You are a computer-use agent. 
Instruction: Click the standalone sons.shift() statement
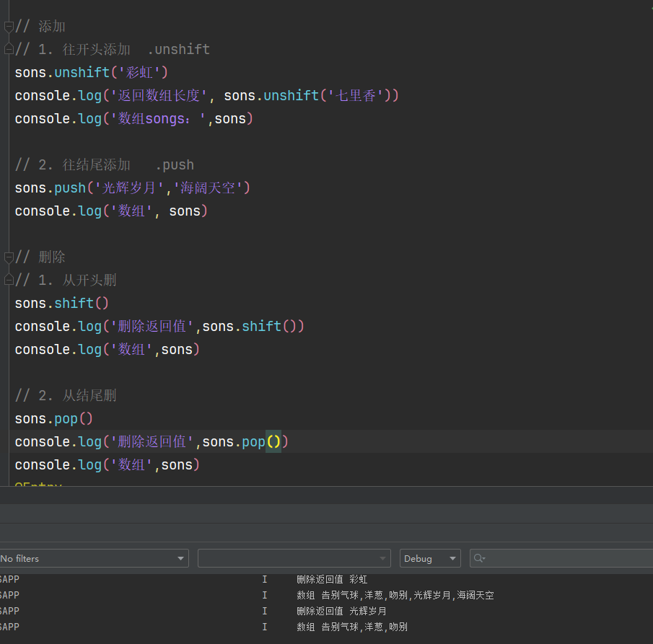61,303
